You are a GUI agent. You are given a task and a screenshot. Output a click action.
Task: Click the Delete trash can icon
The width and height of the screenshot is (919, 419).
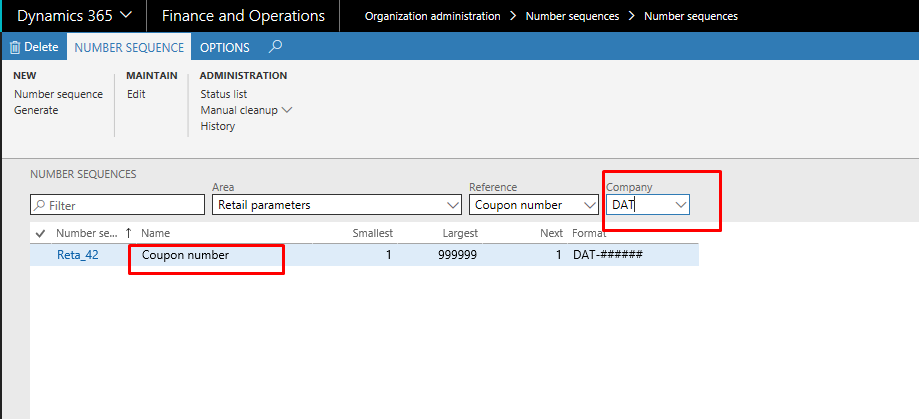(x=15, y=47)
